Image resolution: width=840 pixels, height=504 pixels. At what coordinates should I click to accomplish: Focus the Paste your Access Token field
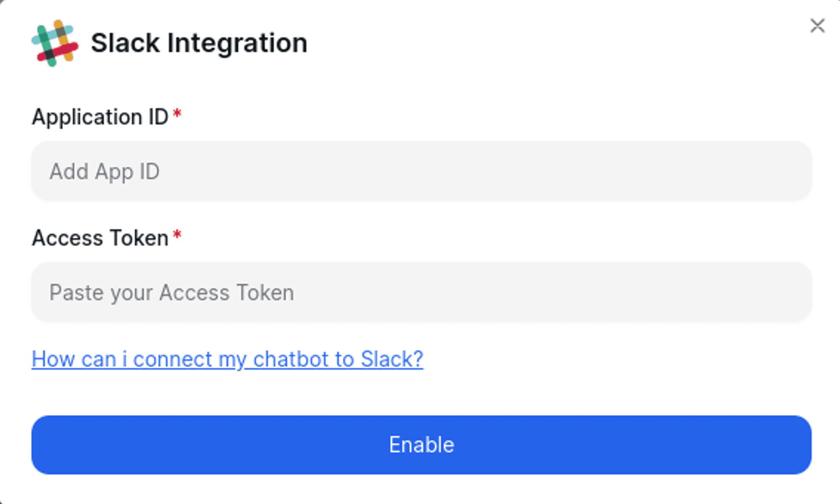[x=420, y=292]
